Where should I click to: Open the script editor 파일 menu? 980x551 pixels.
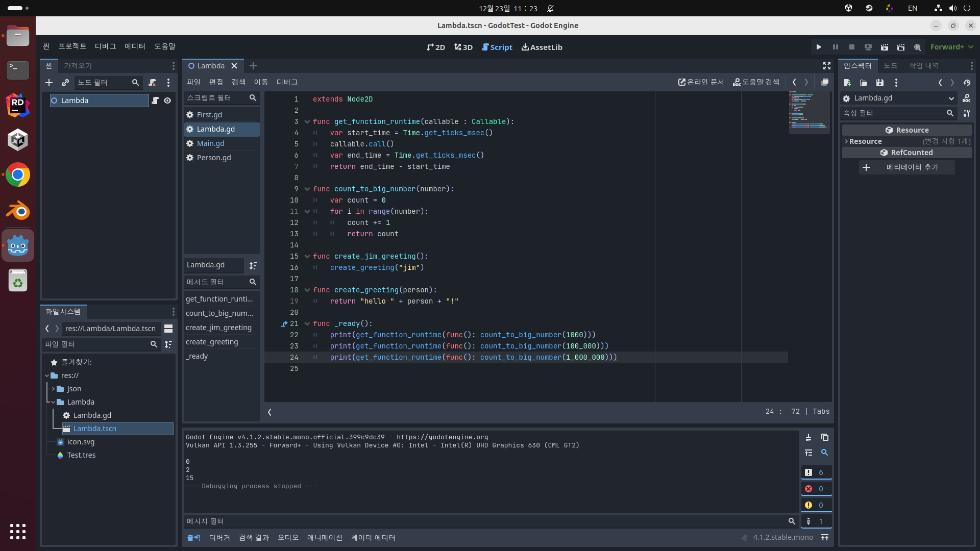coord(193,82)
